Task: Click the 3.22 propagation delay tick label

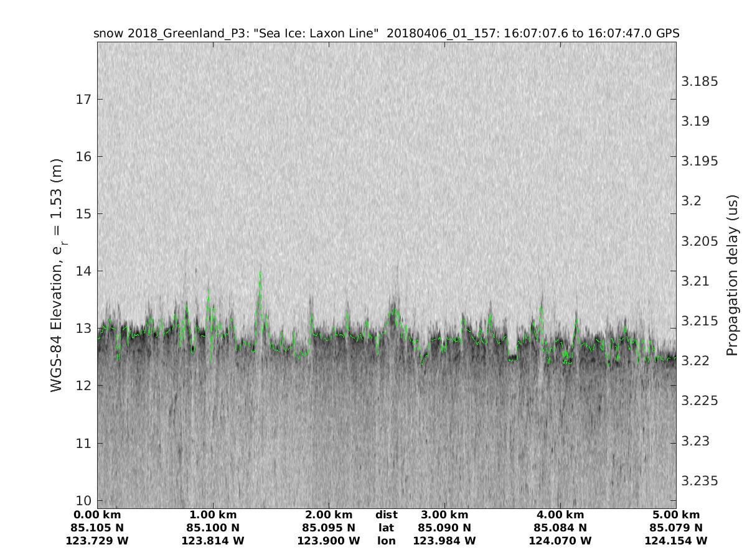Action: [696, 361]
